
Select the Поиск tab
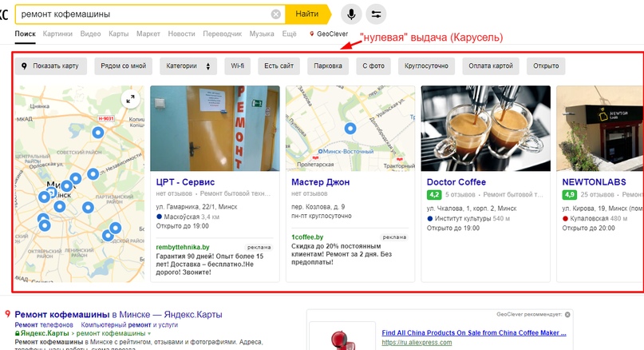(x=25, y=34)
